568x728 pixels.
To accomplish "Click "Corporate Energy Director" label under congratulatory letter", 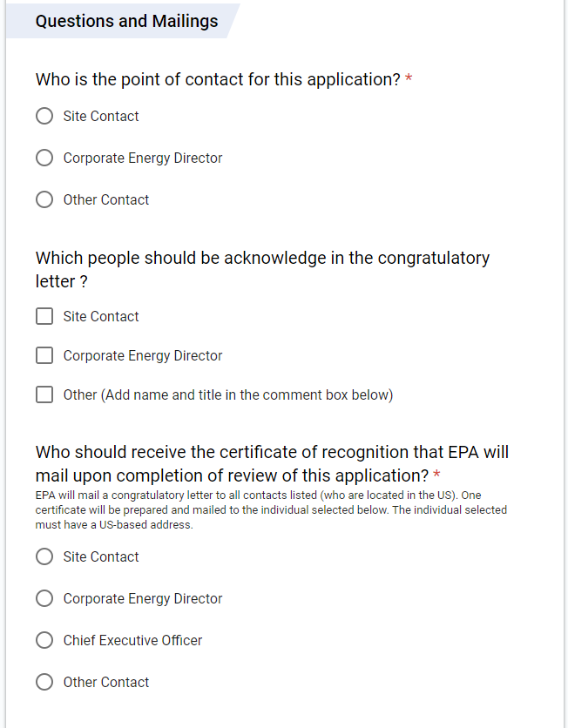I will click(143, 356).
